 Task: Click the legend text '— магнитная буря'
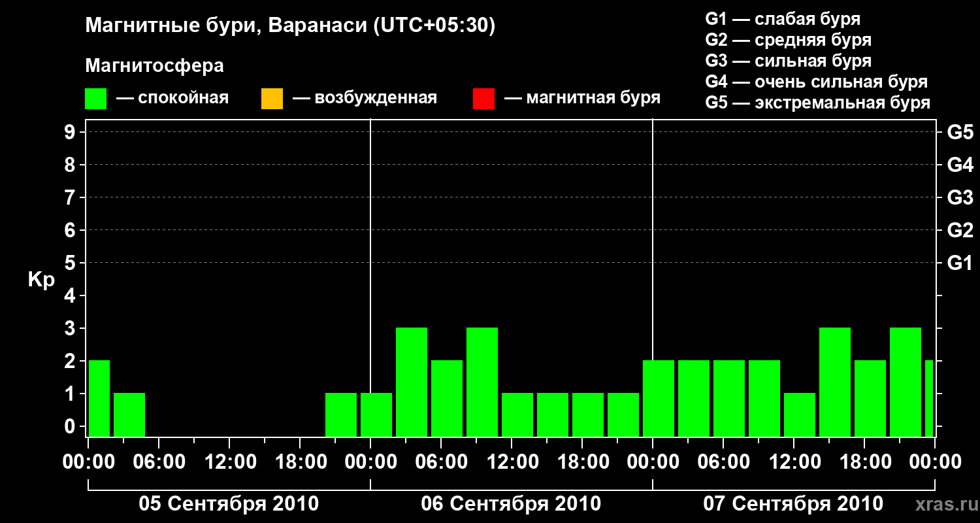(x=583, y=99)
